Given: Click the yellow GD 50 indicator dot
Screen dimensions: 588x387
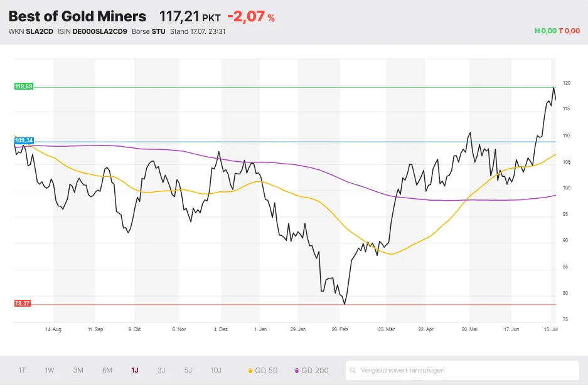Looking at the screenshot, I should (x=252, y=370).
